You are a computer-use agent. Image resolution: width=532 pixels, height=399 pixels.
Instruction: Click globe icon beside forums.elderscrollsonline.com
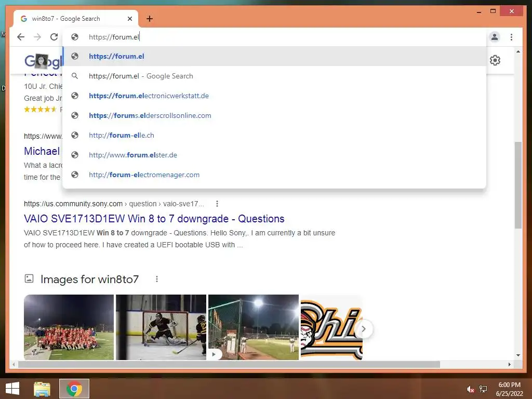tap(75, 115)
